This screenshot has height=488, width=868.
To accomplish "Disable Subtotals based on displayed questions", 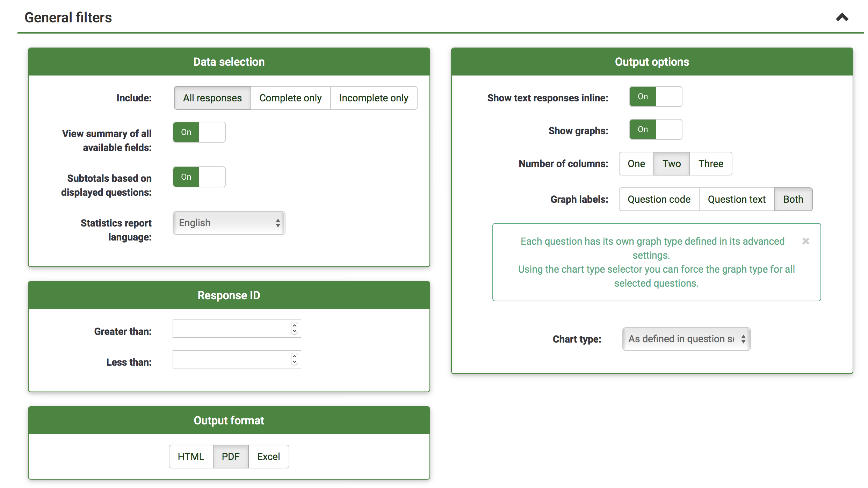I will point(199,177).
